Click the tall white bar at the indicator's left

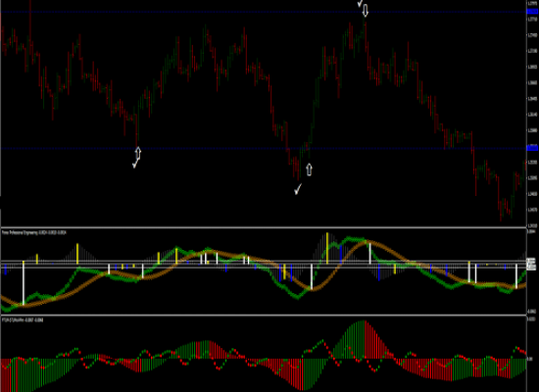(x=24, y=282)
